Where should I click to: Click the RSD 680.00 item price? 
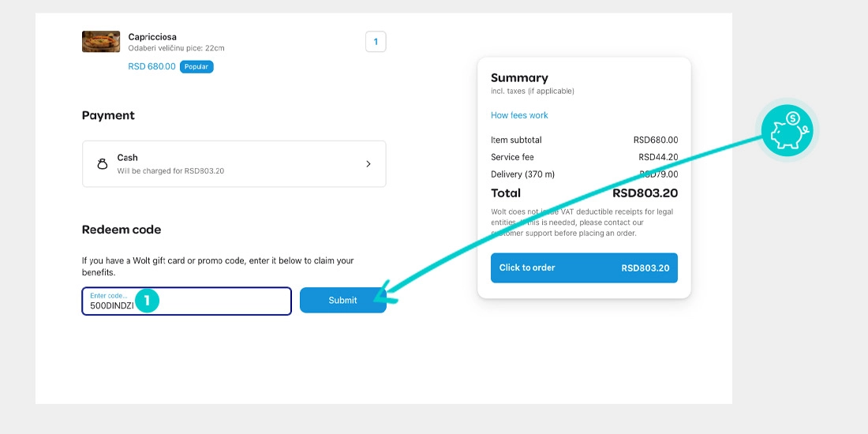click(x=152, y=66)
